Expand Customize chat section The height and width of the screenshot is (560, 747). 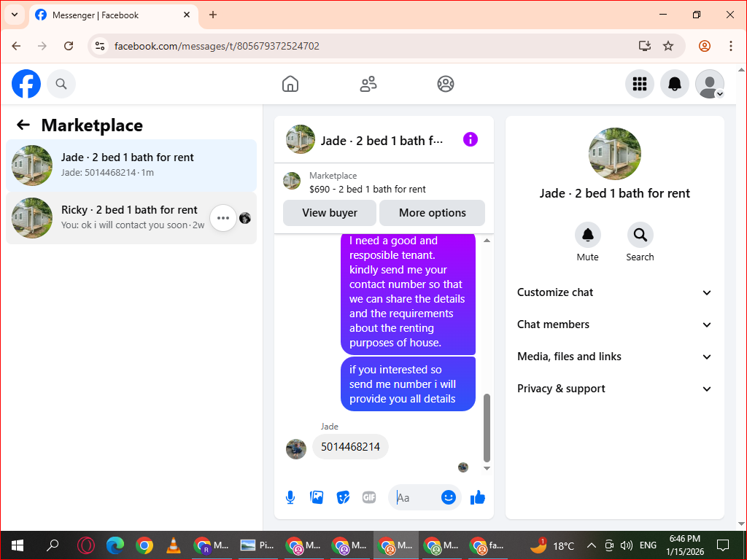coord(614,292)
